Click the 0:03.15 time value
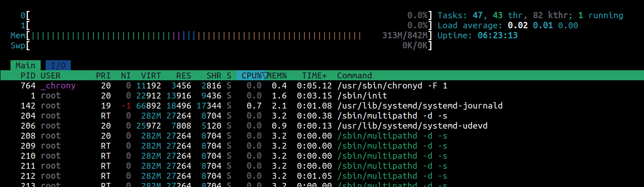Image resolution: width=644 pixels, height=187 pixels. [314, 96]
